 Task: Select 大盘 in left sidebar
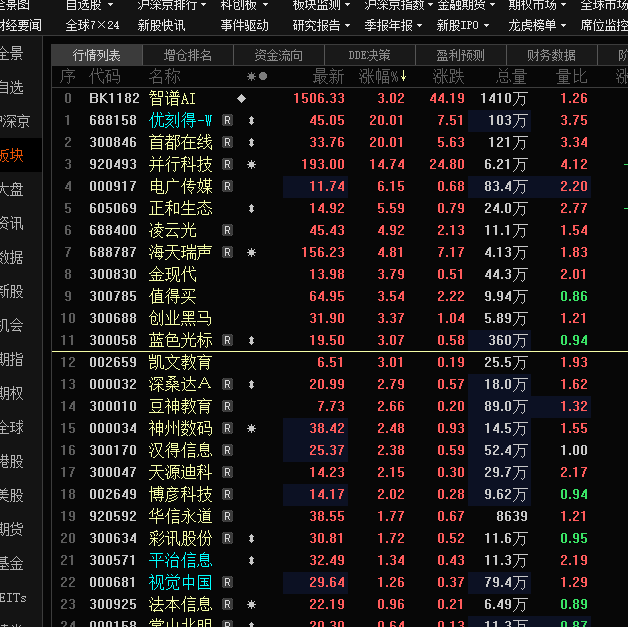coord(12,189)
